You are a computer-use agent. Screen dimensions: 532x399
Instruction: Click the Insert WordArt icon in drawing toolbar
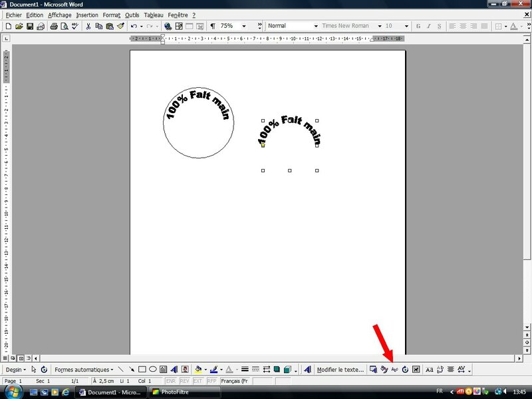pos(174,370)
